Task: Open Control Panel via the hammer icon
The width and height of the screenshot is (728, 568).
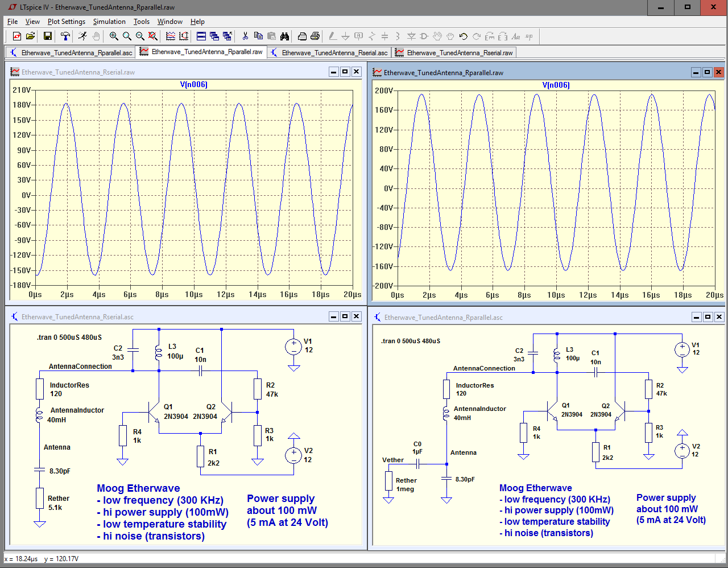Action: click(65, 36)
